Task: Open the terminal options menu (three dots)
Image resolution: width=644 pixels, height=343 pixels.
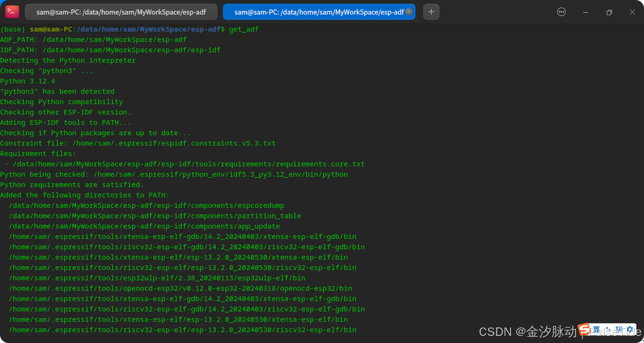Action: (x=561, y=12)
